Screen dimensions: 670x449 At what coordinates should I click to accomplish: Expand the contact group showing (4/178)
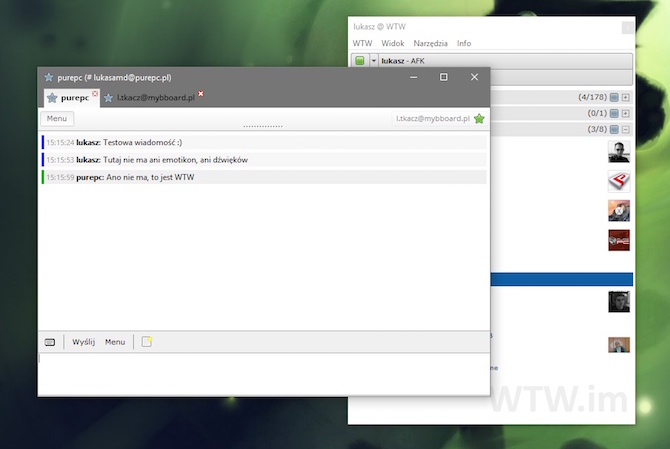[x=626, y=98]
